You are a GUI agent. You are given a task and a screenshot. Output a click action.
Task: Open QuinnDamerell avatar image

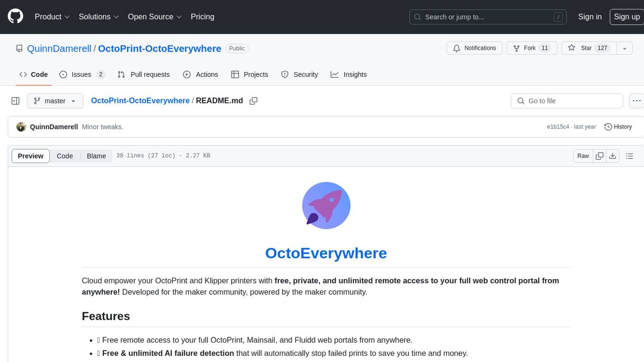pos(21,127)
